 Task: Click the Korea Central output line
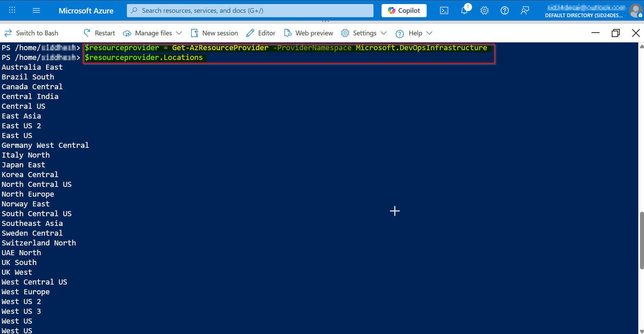pyautogui.click(x=30, y=175)
